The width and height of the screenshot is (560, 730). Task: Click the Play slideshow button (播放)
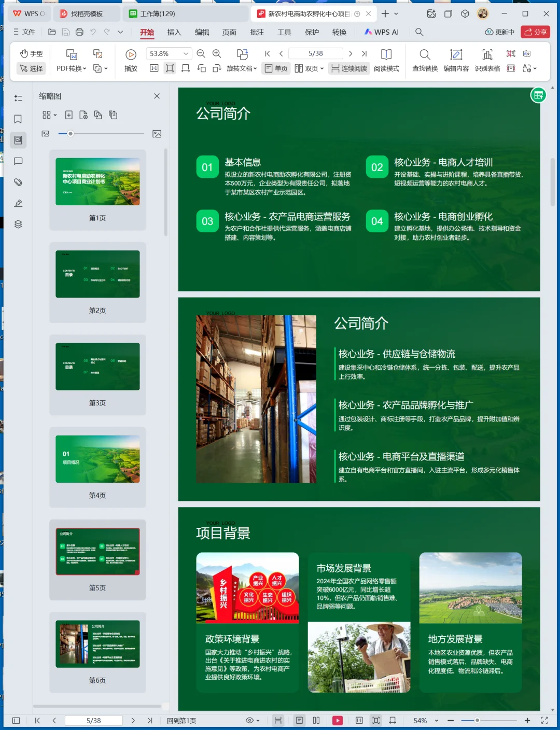131,60
